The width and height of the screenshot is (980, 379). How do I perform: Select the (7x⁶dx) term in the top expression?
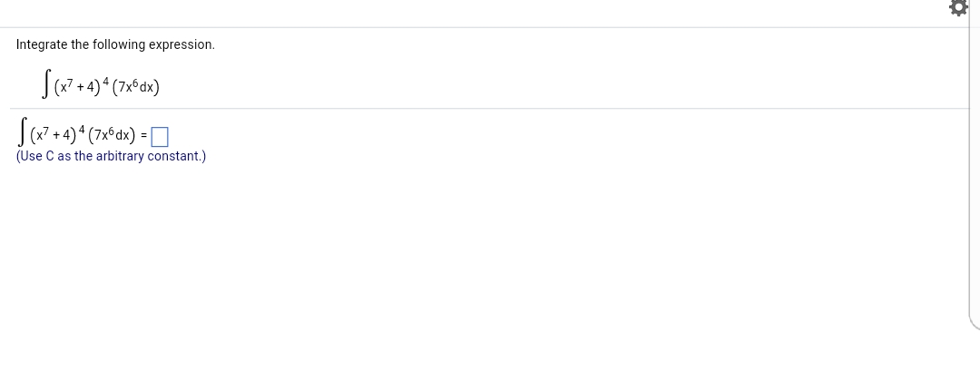[x=136, y=87]
